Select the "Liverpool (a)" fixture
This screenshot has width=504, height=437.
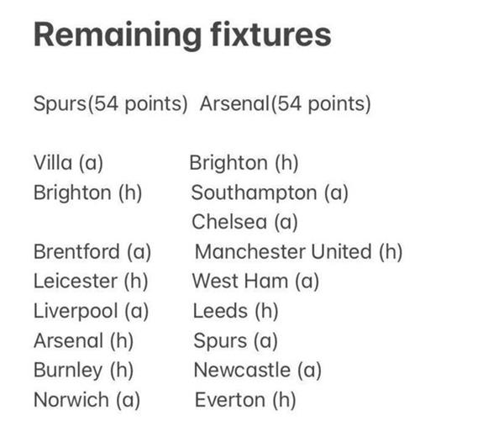pyautogui.click(x=91, y=311)
